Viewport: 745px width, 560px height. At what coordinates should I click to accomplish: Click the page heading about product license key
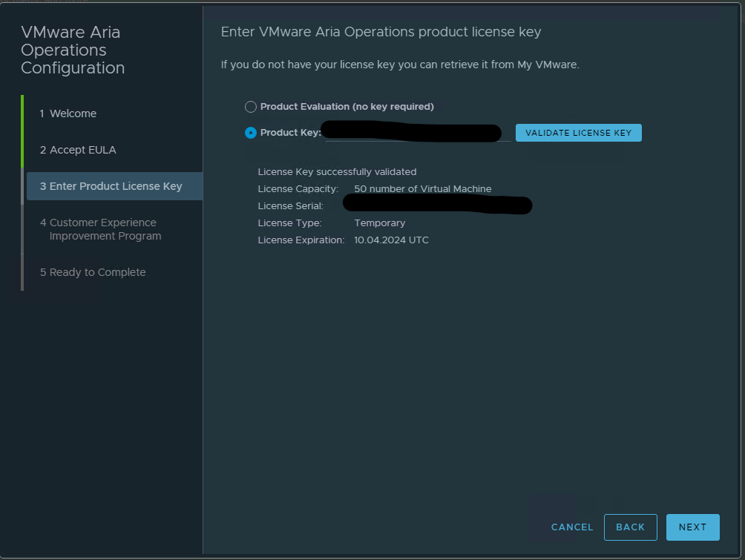coord(381,32)
